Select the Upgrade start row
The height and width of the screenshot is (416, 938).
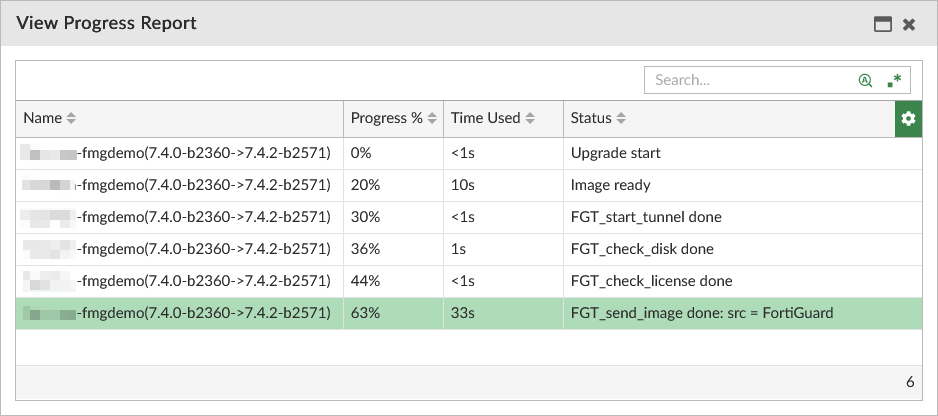click(x=615, y=154)
